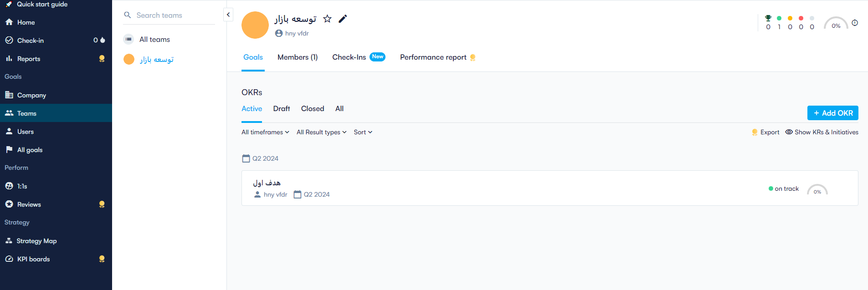Click the orange team avatar circle
The height and width of the screenshot is (290, 868).
point(255,25)
